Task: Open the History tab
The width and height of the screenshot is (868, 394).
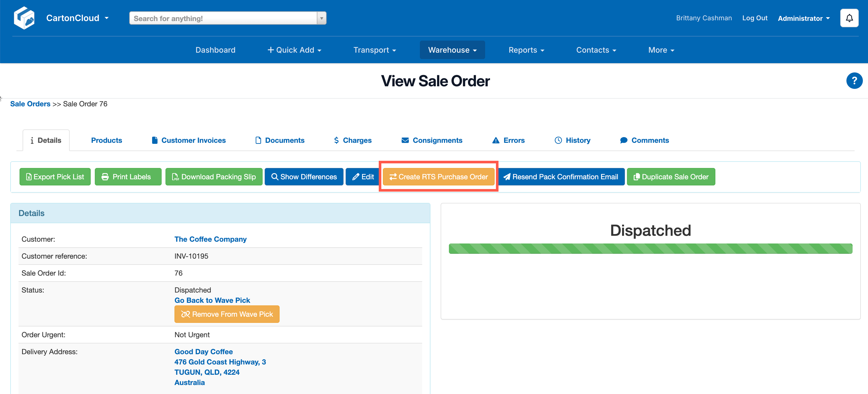Action: click(x=572, y=140)
